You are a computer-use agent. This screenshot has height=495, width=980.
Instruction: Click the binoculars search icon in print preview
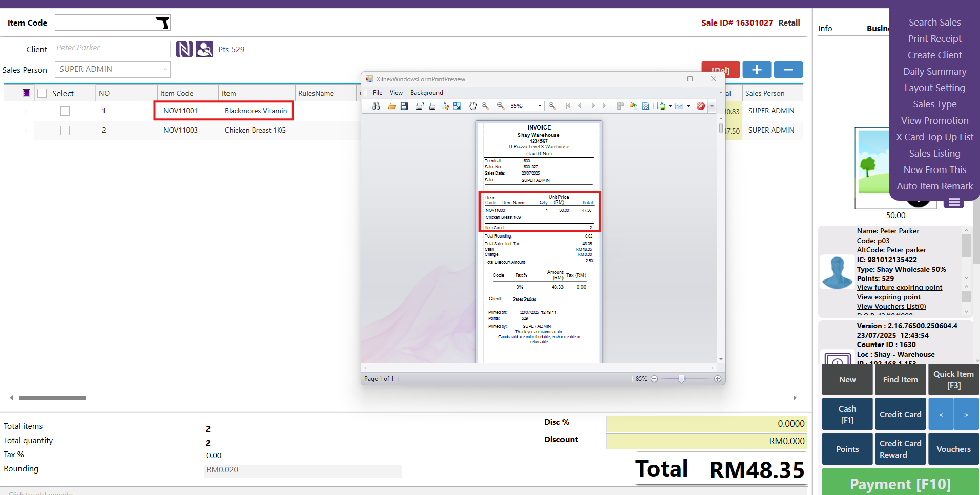376,106
